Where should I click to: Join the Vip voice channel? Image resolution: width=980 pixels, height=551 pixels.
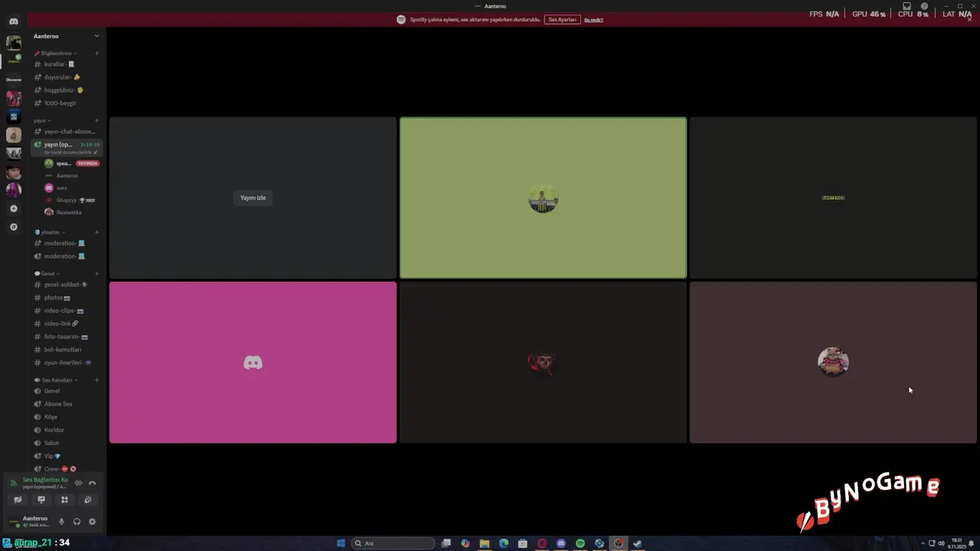[67, 456]
